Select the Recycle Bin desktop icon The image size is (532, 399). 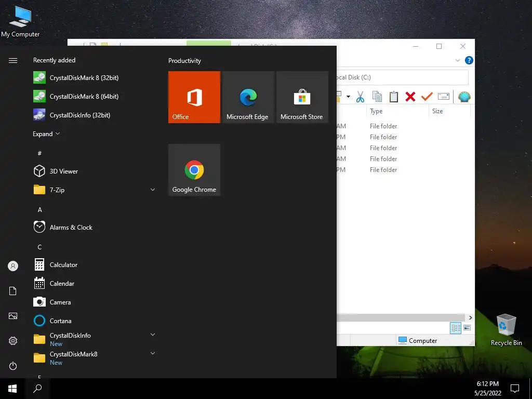[506, 330]
